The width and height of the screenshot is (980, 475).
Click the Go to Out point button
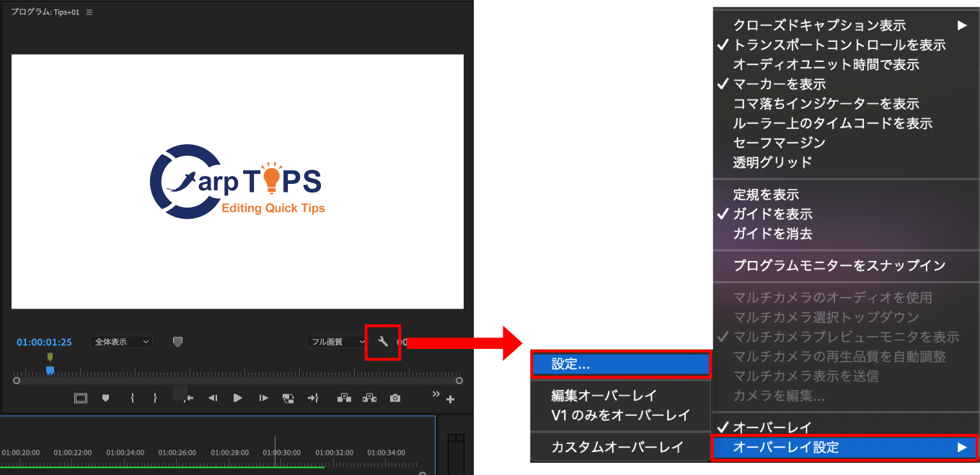pos(313,398)
